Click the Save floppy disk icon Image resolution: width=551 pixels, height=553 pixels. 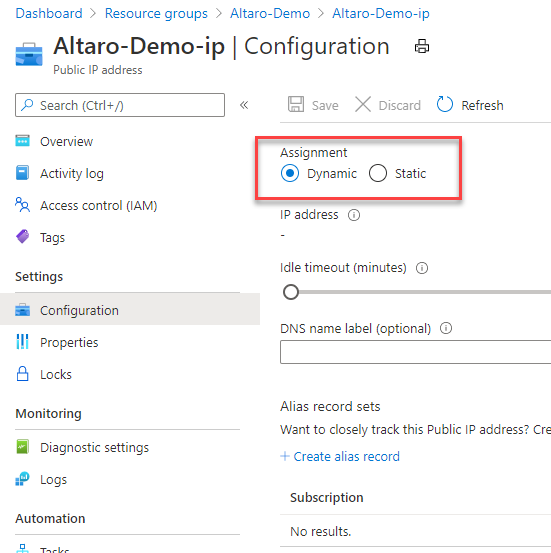tap(296, 104)
